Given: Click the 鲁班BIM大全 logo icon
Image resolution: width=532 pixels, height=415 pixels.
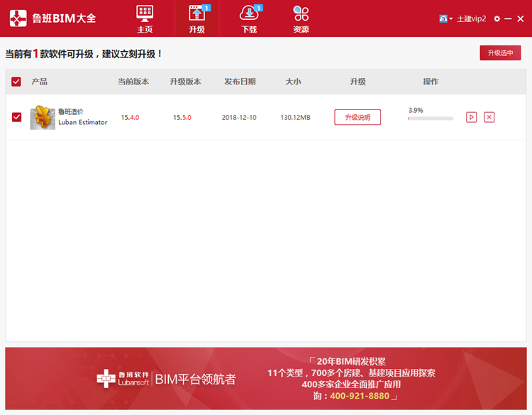Looking at the screenshot, I should tap(18, 18).
